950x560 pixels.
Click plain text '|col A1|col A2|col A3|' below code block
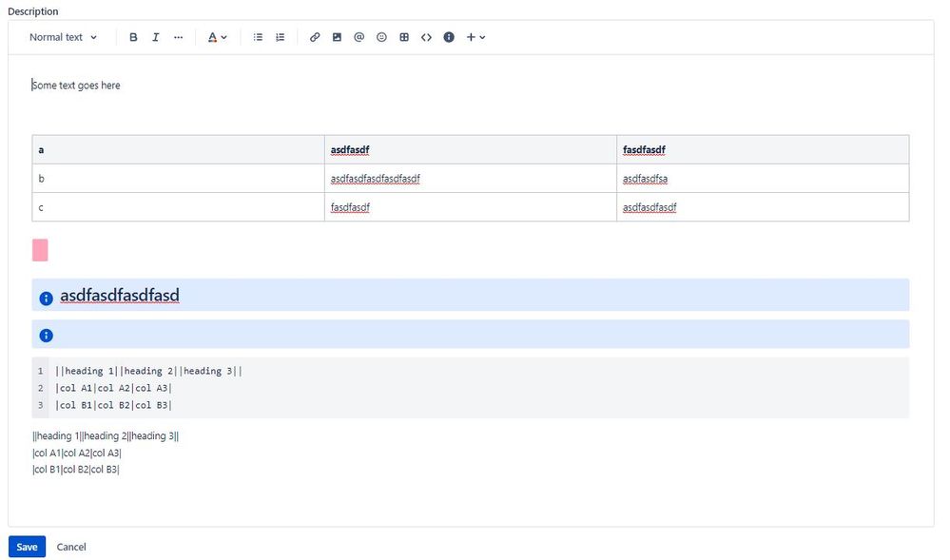[x=77, y=453]
